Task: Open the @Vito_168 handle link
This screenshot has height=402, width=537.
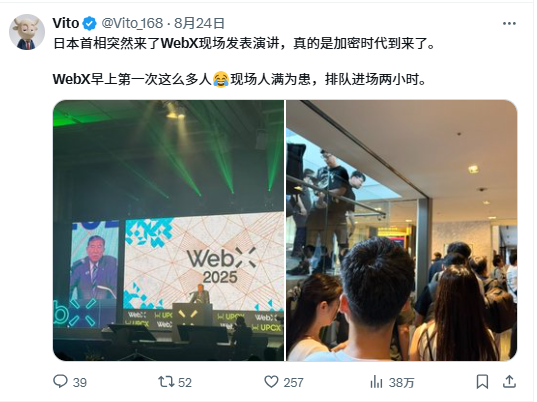Action: pos(132,23)
